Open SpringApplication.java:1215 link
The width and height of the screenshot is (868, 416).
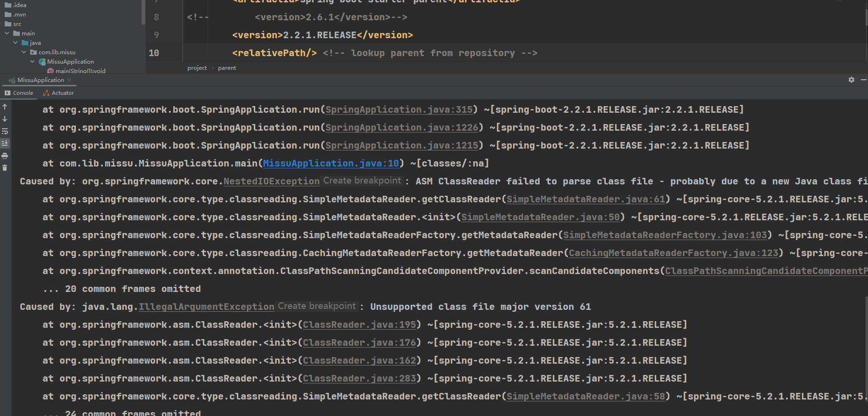point(402,145)
